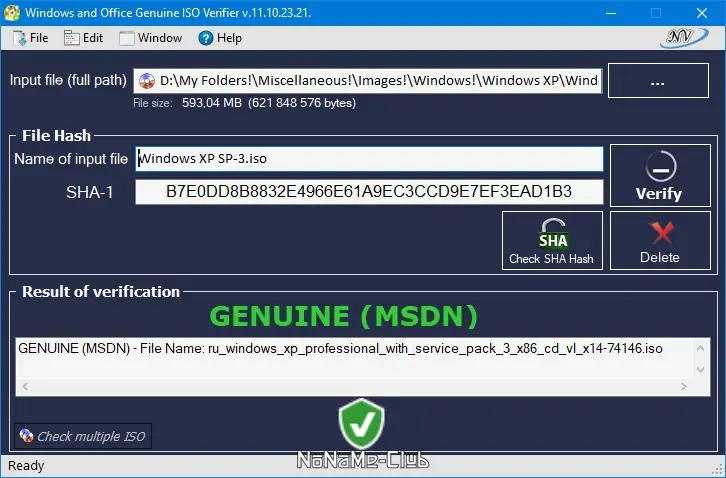Click the Name of input file field
The width and height of the screenshot is (726, 478).
click(x=369, y=159)
